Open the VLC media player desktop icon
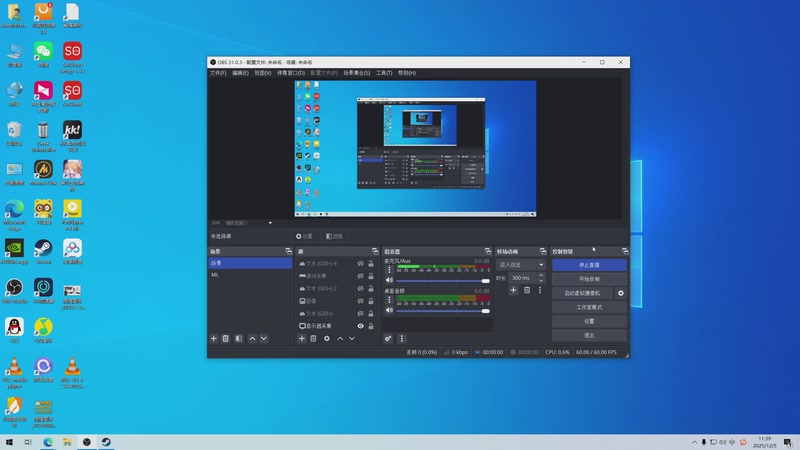Image resolution: width=800 pixels, height=450 pixels. coord(14,373)
